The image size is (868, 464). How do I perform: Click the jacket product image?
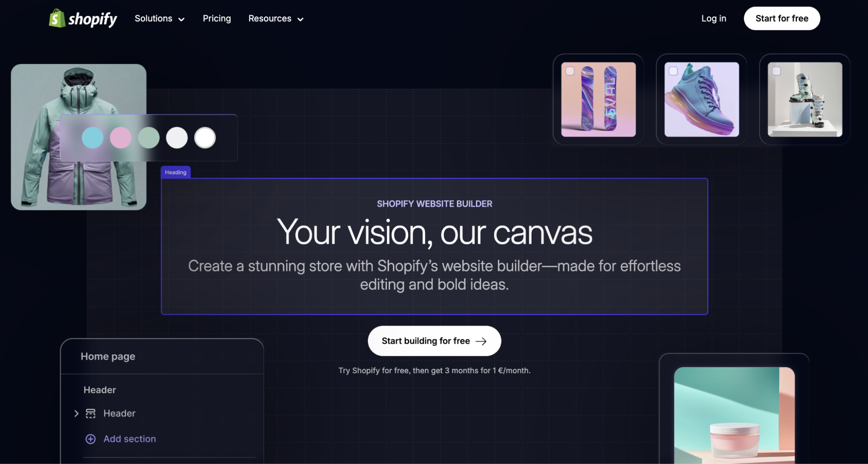[x=79, y=137]
